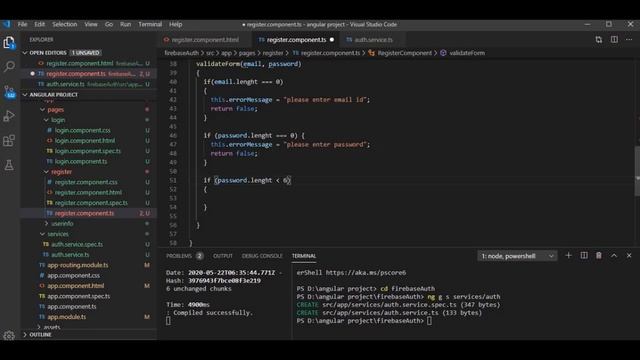Select the register.component.ts editor tab

pos(296,40)
